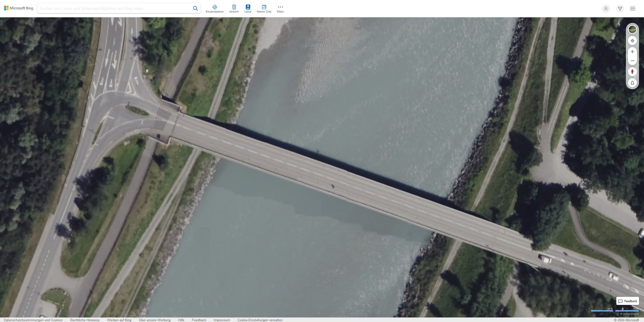Open the Microsoft Rewards icon
Image resolution: width=644 pixels, height=322 pixels.
pyautogui.click(x=620, y=8)
